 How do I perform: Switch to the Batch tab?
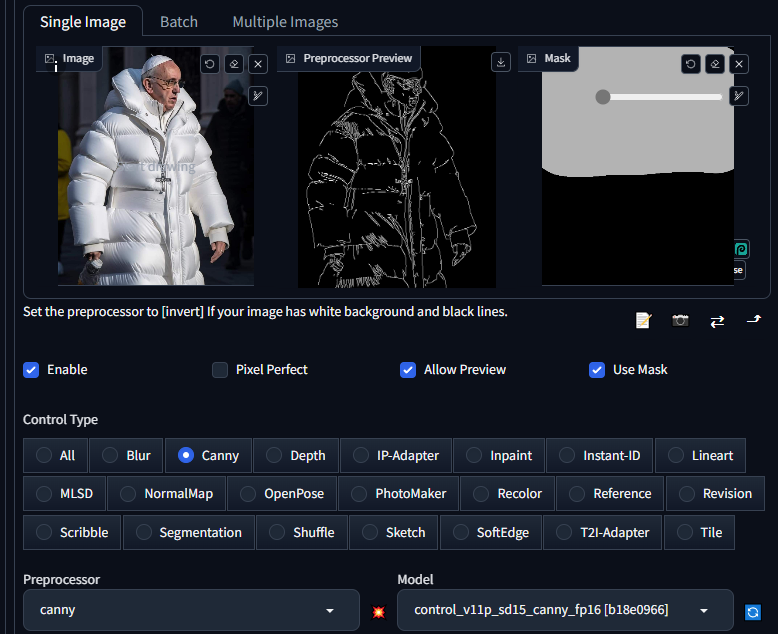coord(179,21)
